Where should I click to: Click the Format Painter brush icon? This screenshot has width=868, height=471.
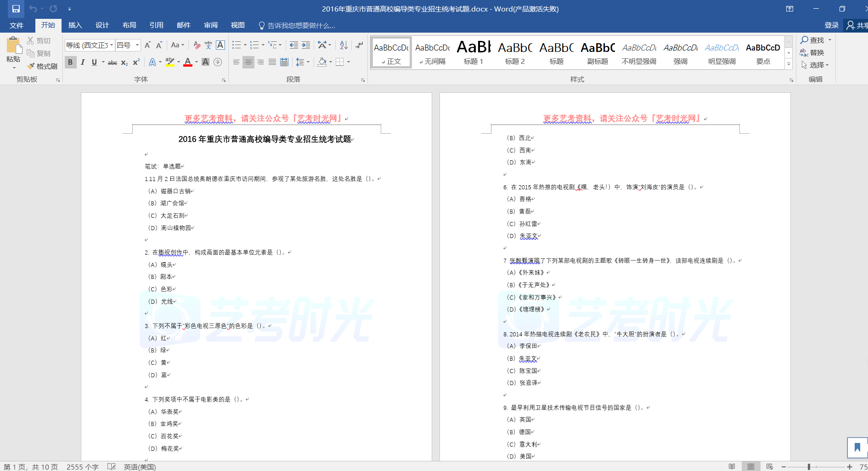coord(31,66)
